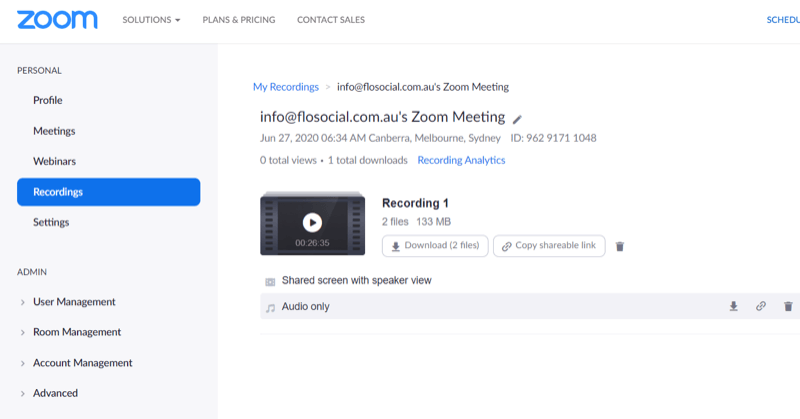
Task: Go to Profile in sidebar
Action: coord(47,100)
